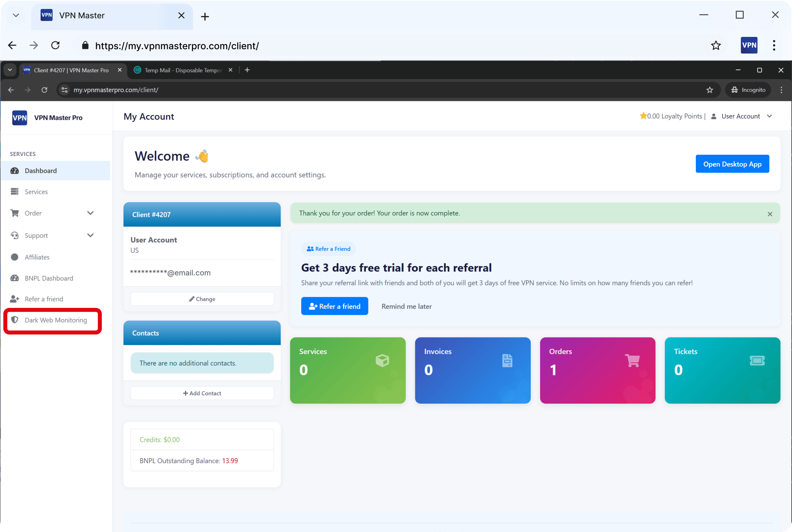The image size is (792, 532).
Task: Open outer browser three-dot menu
Action: [x=774, y=46]
